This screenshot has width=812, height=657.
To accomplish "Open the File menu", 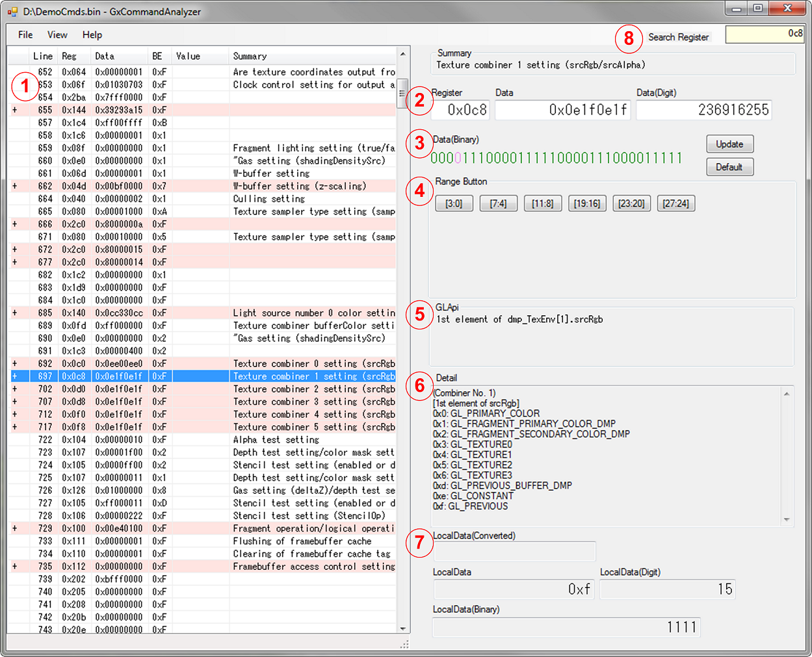I will pyautogui.click(x=25, y=35).
